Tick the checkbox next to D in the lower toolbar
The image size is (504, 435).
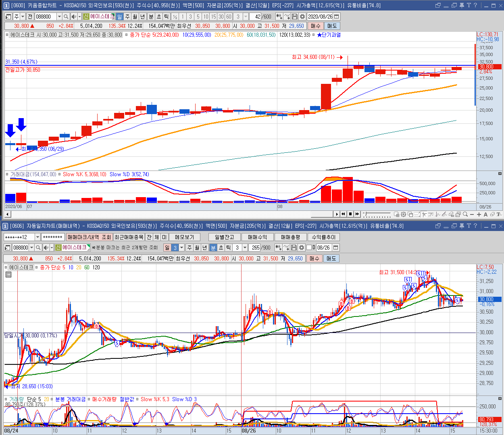(x=309, y=248)
